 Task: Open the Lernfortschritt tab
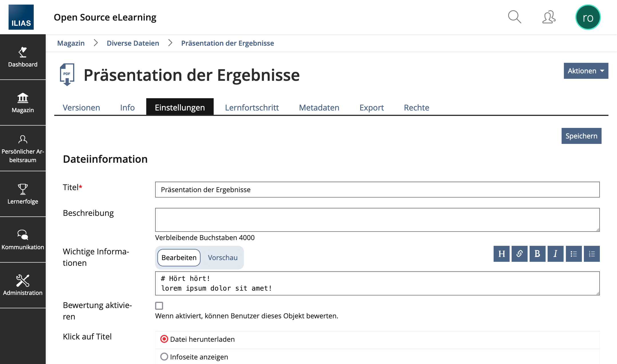pyautogui.click(x=252, y=108)
